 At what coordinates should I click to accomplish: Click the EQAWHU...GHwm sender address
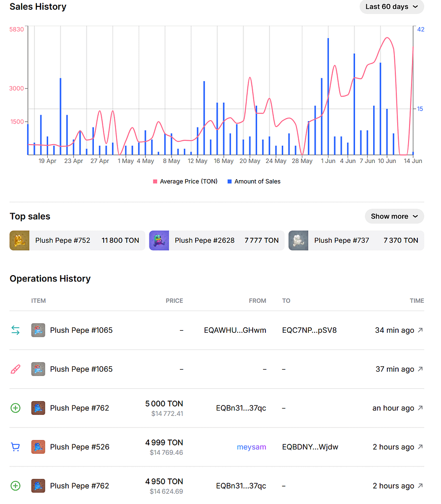[x=235, y=330]
